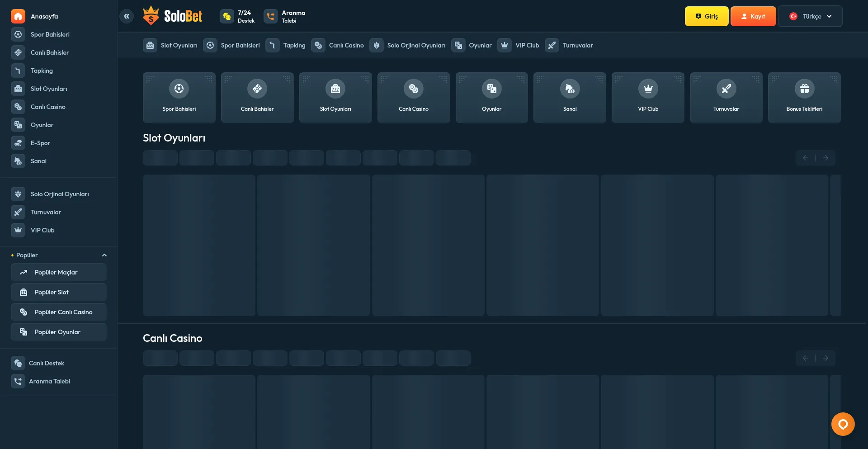Open the Türkçe language dropdown

click(810, 16)
